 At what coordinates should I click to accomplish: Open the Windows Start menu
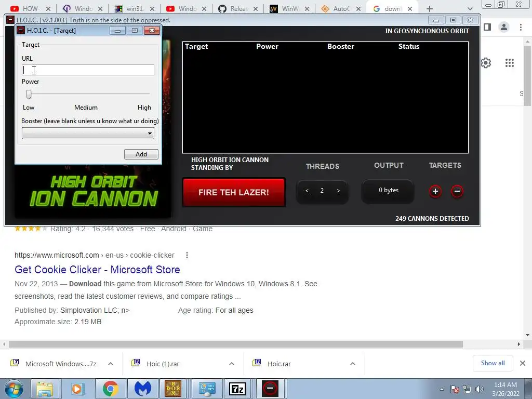[14, 389]
